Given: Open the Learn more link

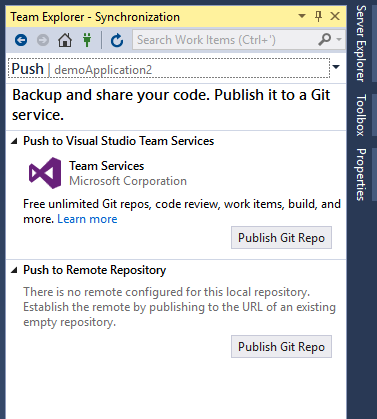Looking at the screenshot, I should pos(87,219).
